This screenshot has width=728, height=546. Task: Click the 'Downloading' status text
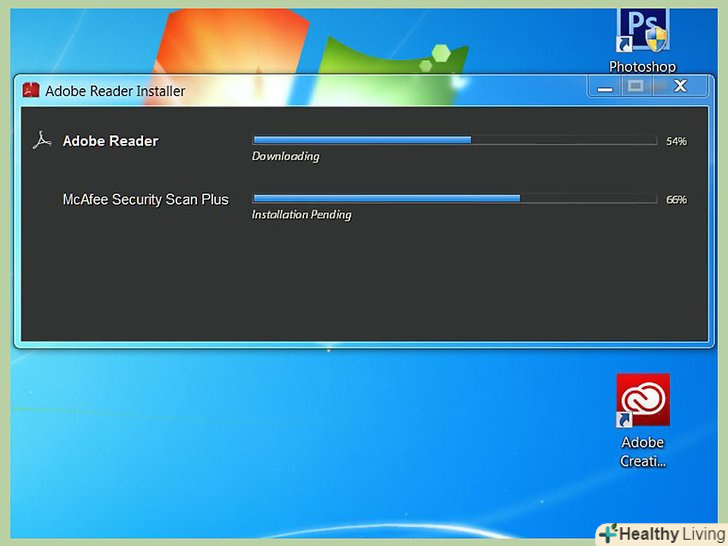(x=286, y=156)
